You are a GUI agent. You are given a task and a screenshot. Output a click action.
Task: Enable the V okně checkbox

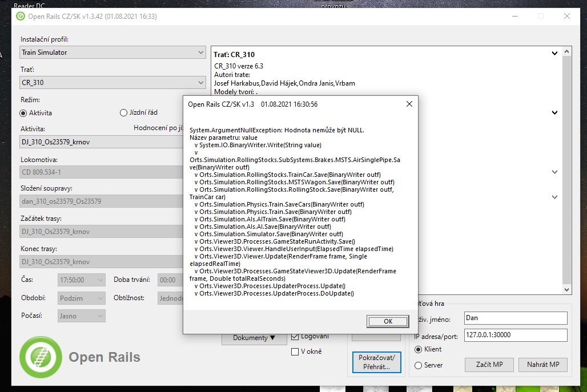pyautogui.click(x=295, y=351)
